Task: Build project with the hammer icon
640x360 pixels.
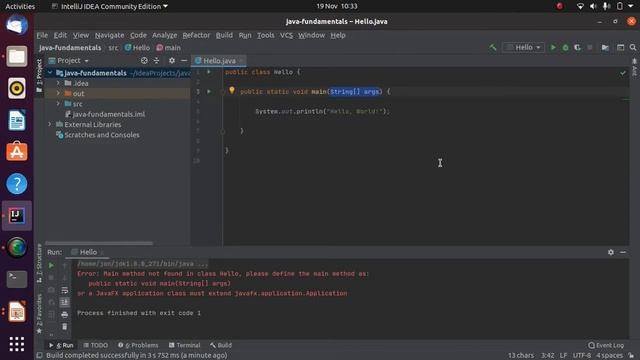Action: pos(493,48)
